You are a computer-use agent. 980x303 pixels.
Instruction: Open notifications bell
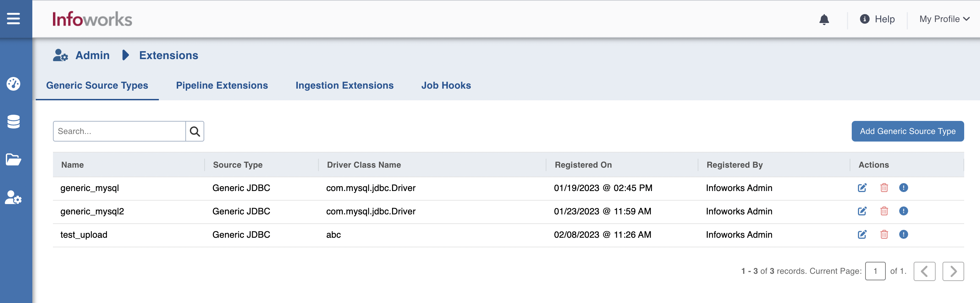coord(824,19)
